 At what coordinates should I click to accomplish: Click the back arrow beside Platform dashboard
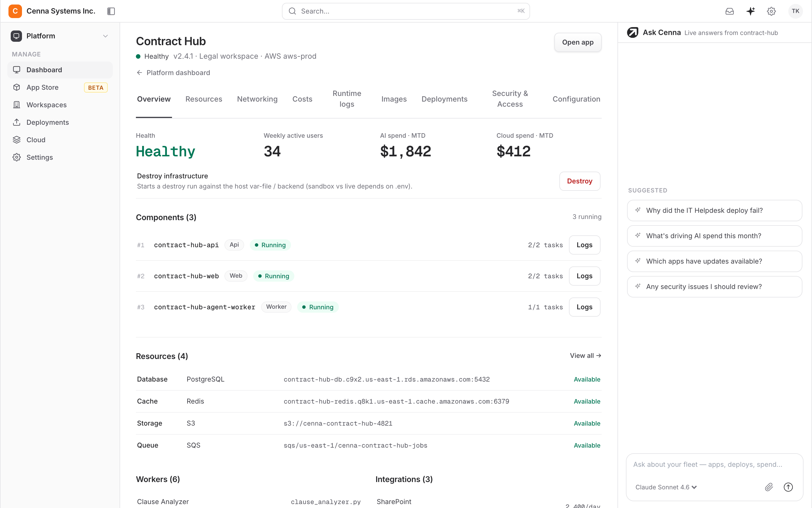(140, 73)
